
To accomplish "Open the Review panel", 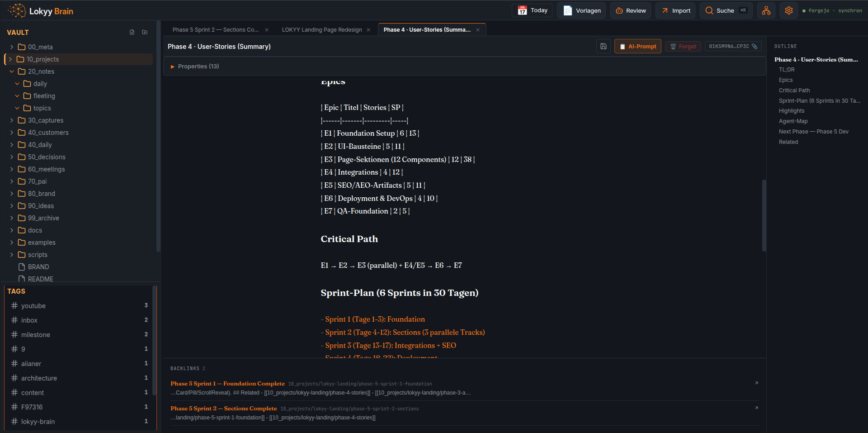I will coord(631,10).
